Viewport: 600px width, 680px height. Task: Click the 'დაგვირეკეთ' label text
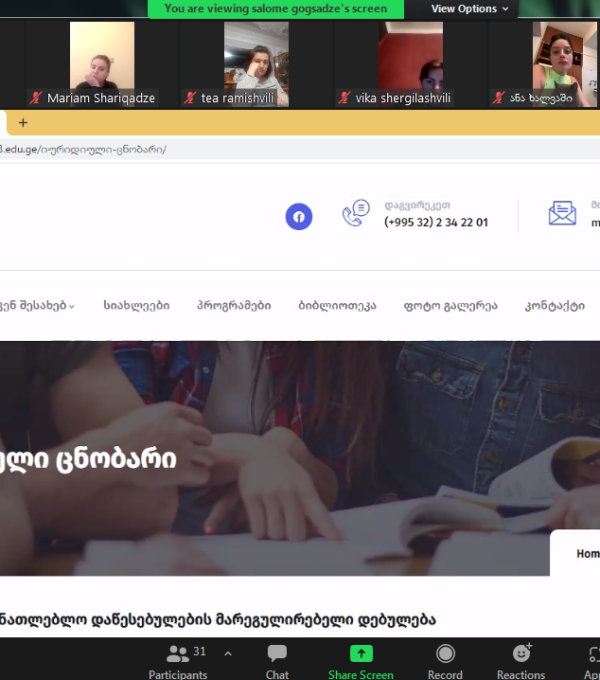click(417, 205)
